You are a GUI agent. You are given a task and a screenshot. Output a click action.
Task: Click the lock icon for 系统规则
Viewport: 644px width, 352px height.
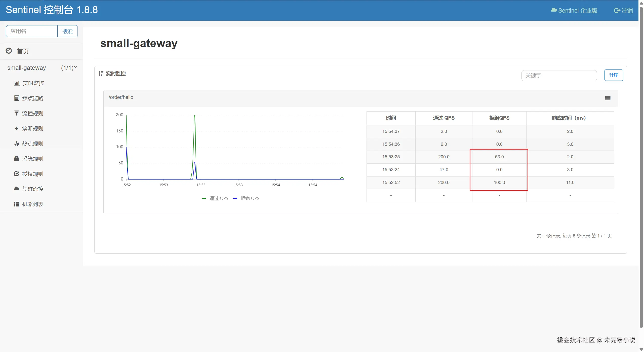pyautogui.click(x=17, y=159)
